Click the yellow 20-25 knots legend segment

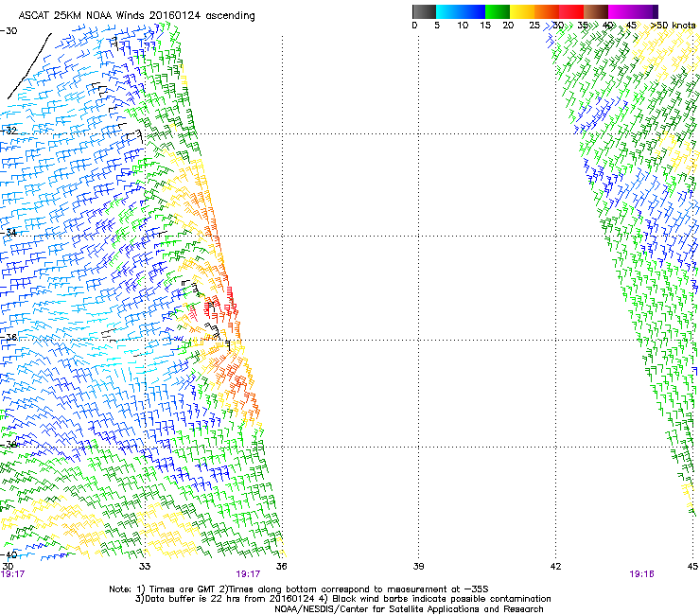522,11
